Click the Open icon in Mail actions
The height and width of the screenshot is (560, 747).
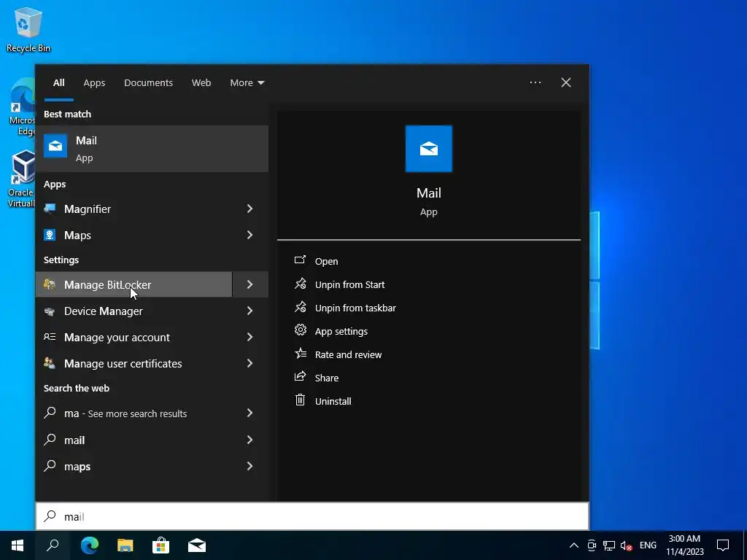pos(300,260)
